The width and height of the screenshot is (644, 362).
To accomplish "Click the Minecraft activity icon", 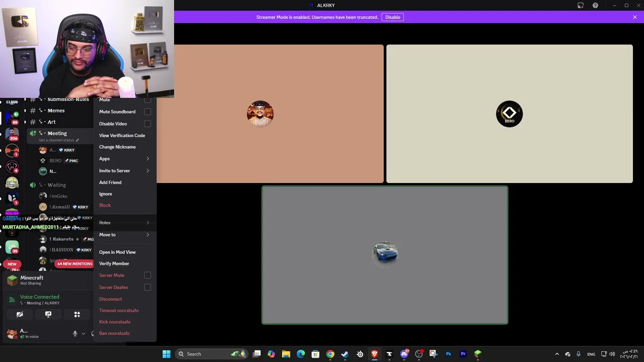I will coord(12,280).
